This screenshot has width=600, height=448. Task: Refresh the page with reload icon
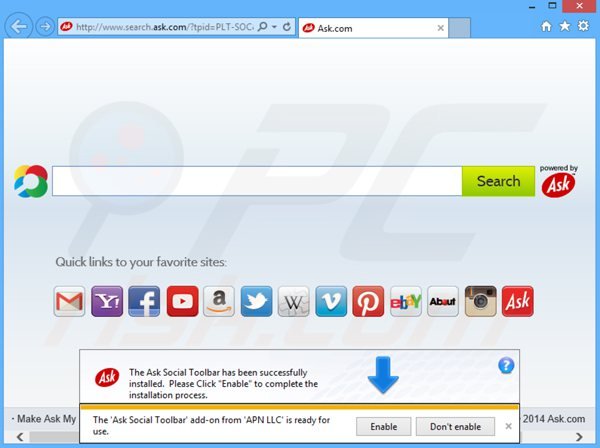click(x=287, y=27)
